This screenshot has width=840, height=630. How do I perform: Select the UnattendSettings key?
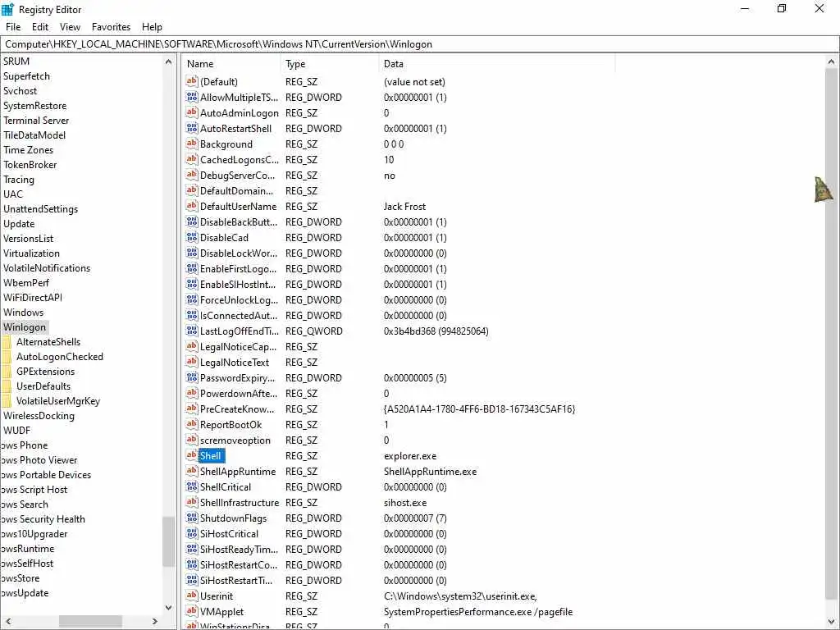click(40, 209)
